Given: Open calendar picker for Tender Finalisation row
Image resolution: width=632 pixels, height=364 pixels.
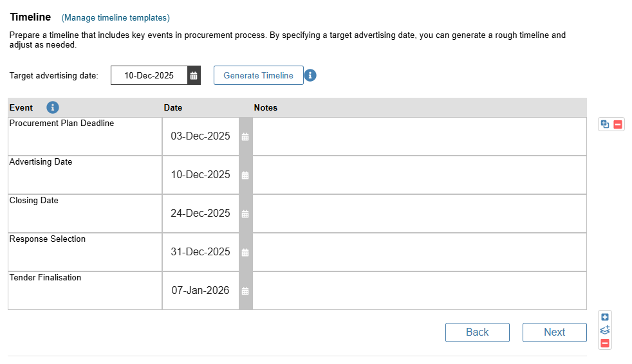Looking at the screenshot, I should [245, 291].
